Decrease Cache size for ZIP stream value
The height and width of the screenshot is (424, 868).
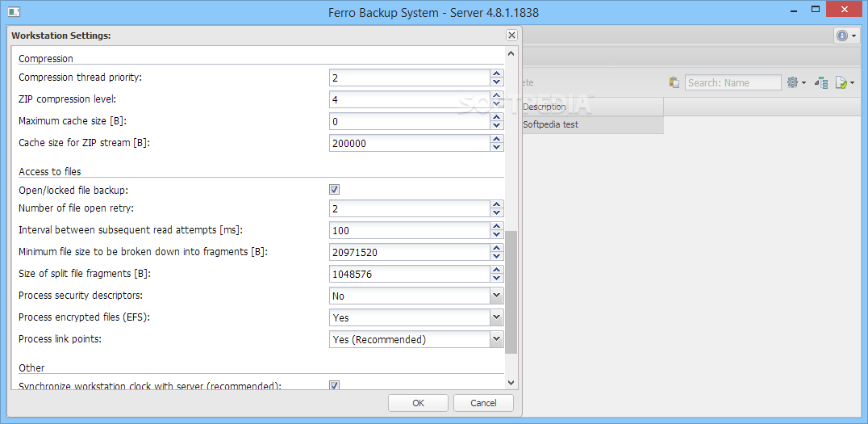tap(497, 147)
